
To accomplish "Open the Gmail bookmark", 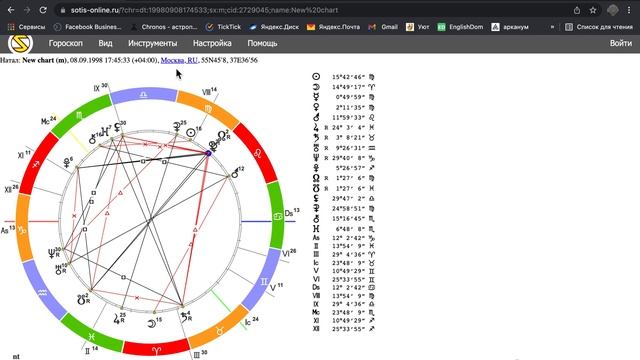I will [x=383, y=27].
